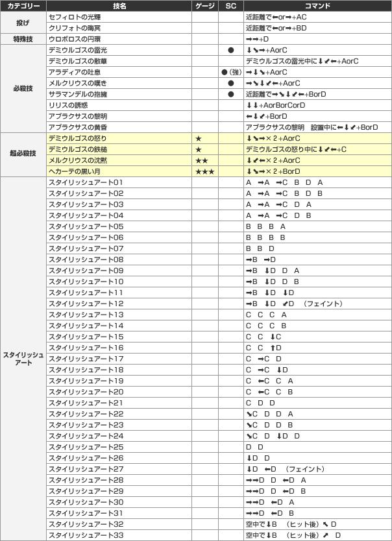392x541 pixels.
Task: Click スタイリッシュアート25 row name
Action: click(x=86, y=447)
